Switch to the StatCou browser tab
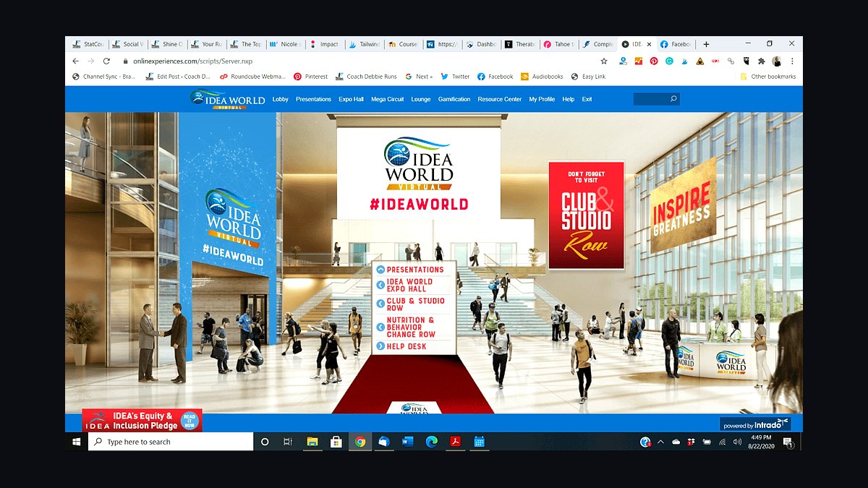The image size is (868, 488). click(89, 44)
